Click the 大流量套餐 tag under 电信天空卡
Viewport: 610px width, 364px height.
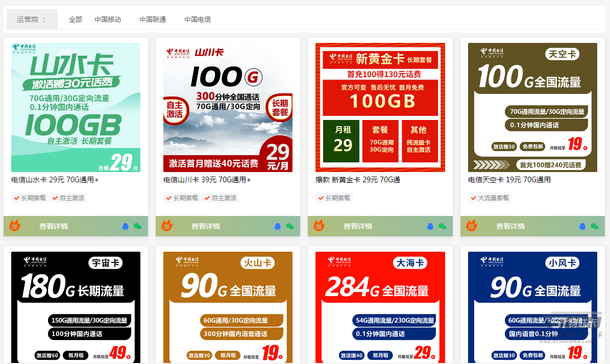pos(490,198)
